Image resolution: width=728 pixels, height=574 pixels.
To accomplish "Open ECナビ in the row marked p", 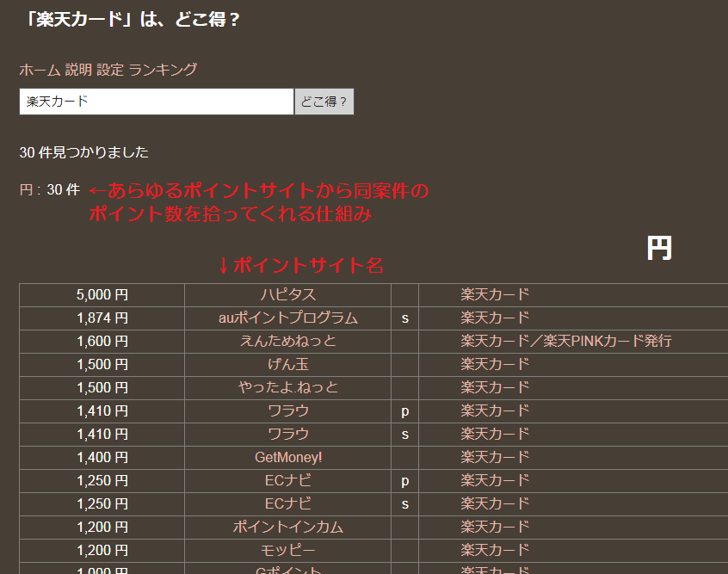I will tap(288, 481).
